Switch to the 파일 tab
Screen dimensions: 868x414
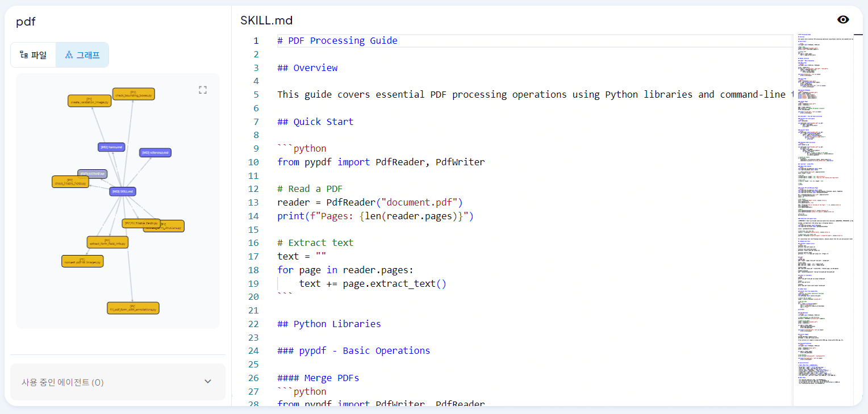[33, 55]
